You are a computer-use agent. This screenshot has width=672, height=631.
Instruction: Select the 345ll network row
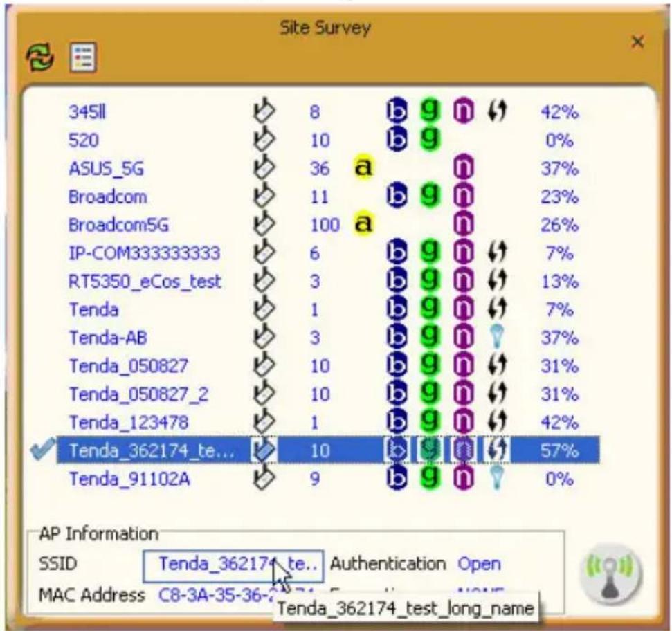328,112
